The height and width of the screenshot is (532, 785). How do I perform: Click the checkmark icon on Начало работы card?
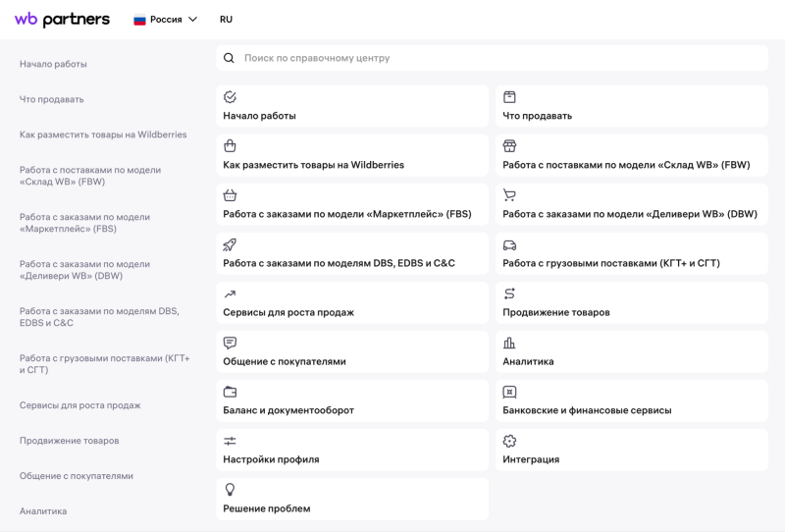[230, 96]
